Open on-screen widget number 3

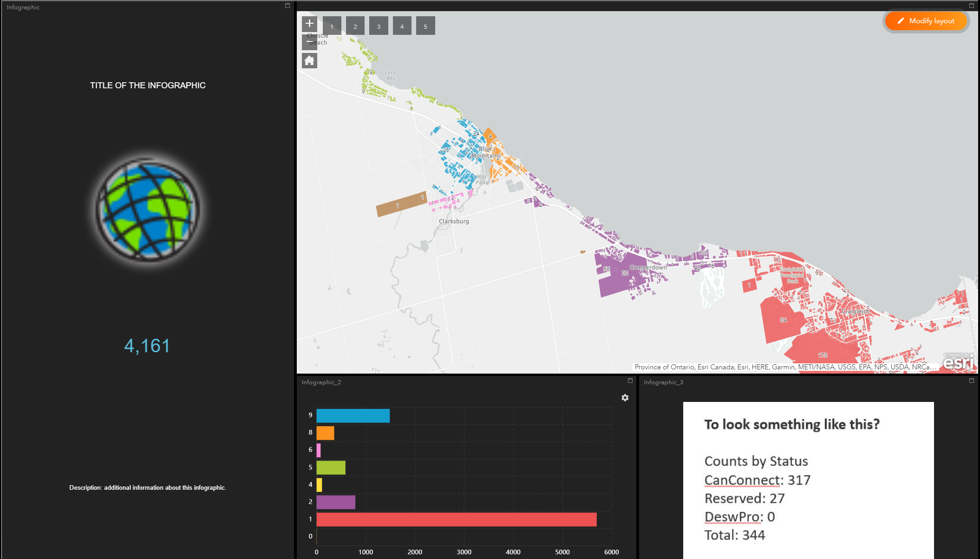(379, 26)
